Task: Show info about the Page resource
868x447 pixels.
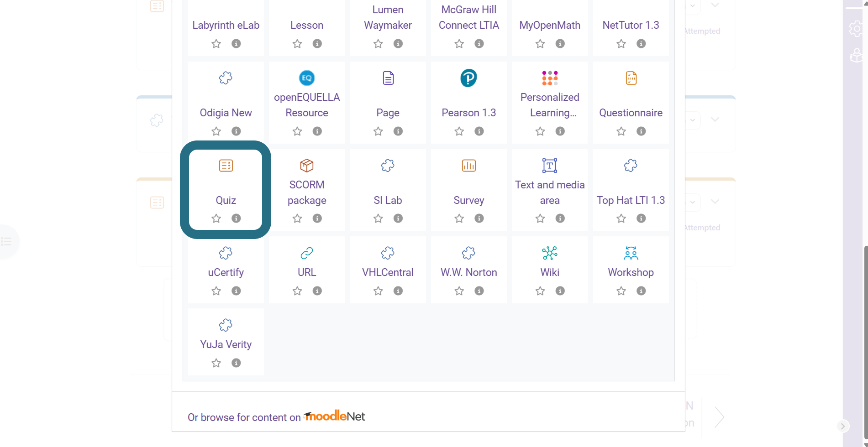Action: [x=398, y=131]
